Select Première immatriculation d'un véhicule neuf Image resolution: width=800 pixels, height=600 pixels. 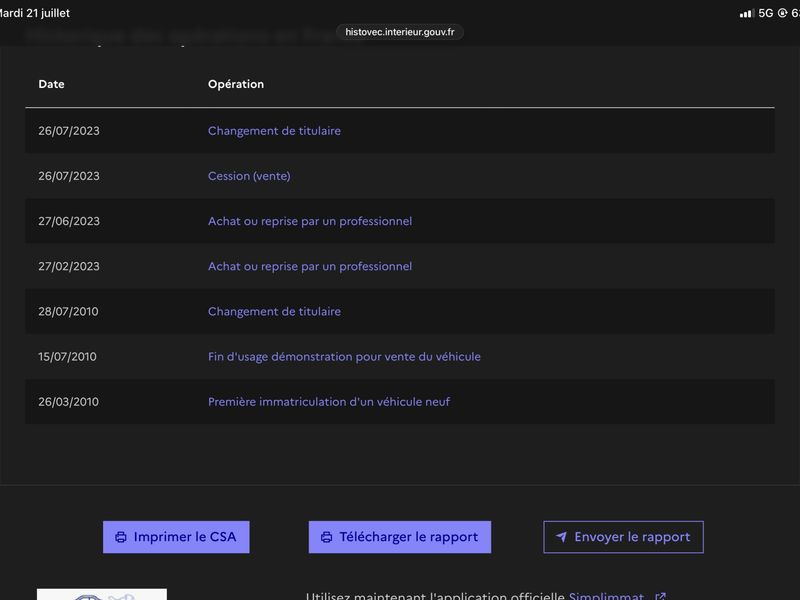point(329,402)
